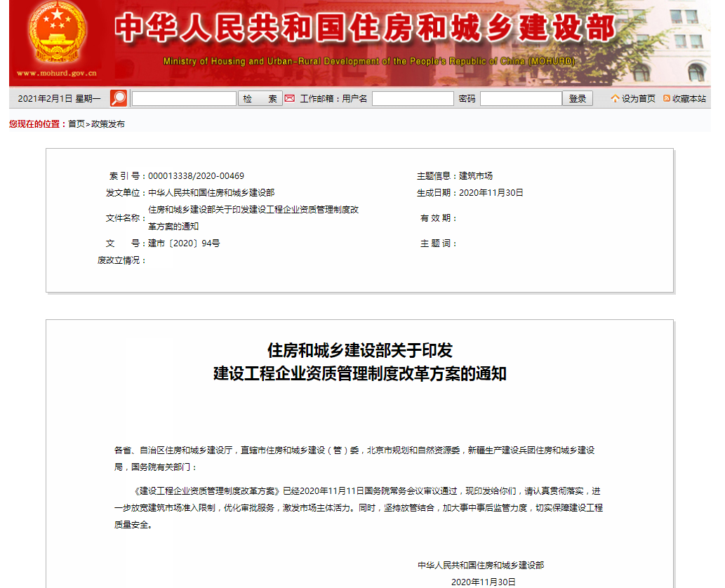Open the 设为首页 link
725x588 pixels.
[638, 98]
